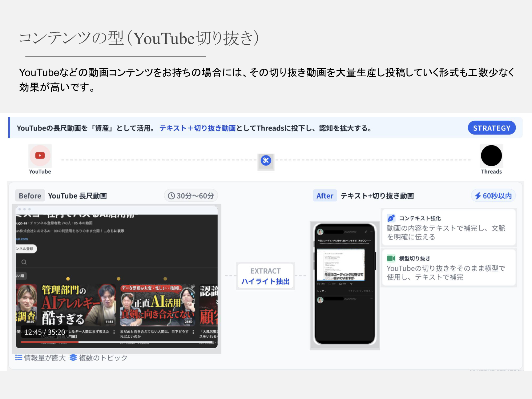Viewport: 532px width, 399px height.
Task: Click the 25:59 duration label on thumbnail
Action: (188, 322)
